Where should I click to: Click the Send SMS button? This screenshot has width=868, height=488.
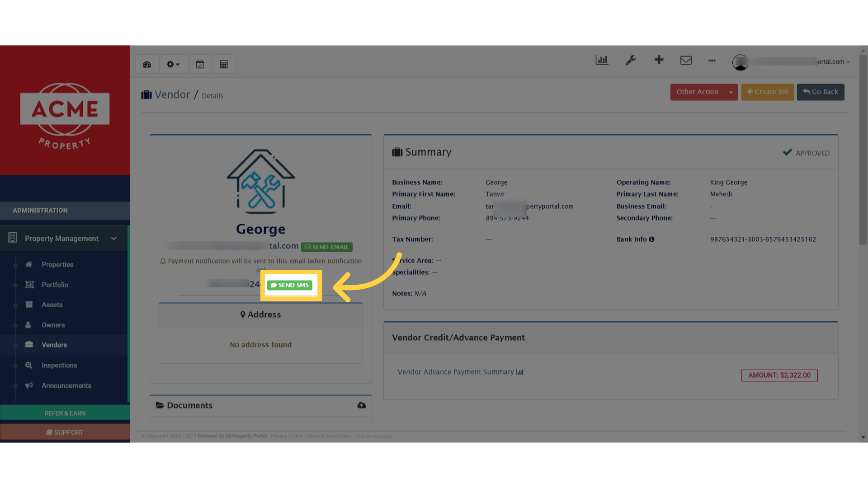(x=290, y=285)
